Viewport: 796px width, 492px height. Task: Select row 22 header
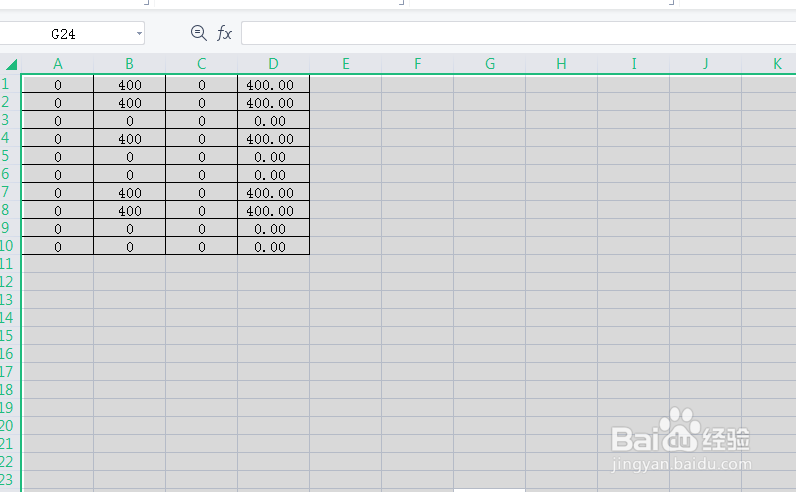(x=10, y=462)
